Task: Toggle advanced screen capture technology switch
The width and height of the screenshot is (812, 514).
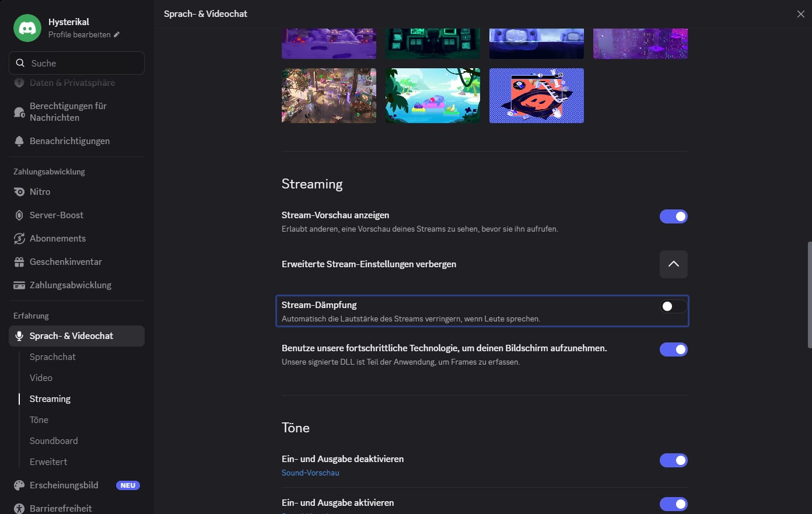Action: 674,349
